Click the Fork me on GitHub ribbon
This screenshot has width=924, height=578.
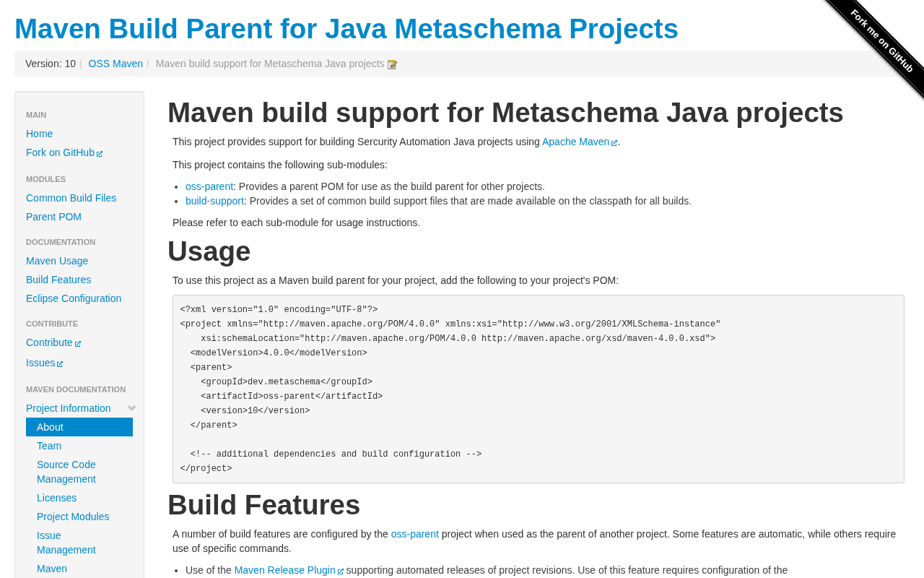(x=882, y=41)
